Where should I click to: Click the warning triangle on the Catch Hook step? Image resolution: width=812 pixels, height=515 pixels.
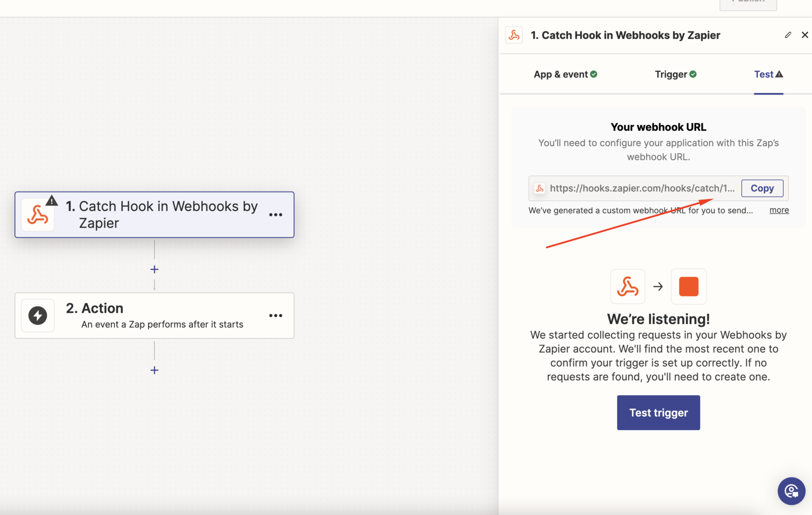coord(52,201)
